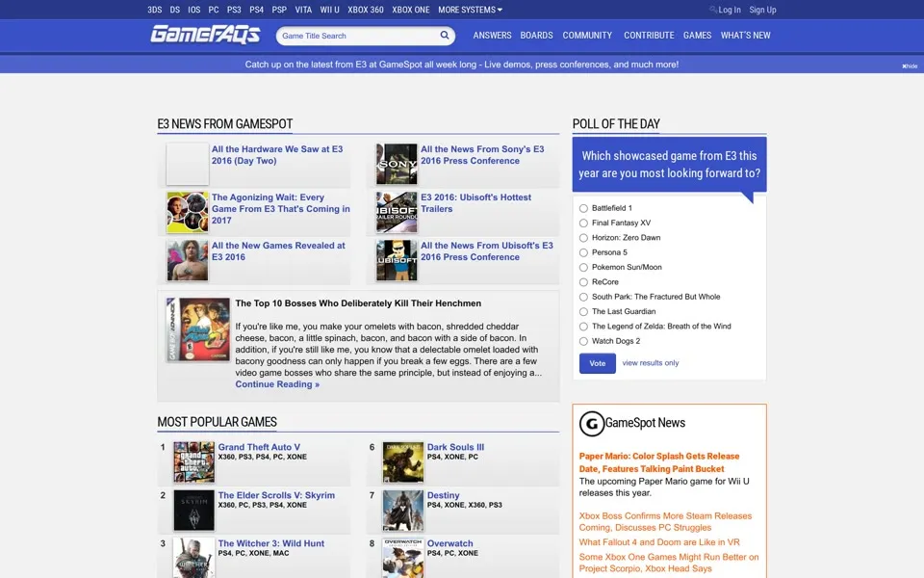Go to the 3DS platform page
This screenshot has width=924, height=578.
154,10
